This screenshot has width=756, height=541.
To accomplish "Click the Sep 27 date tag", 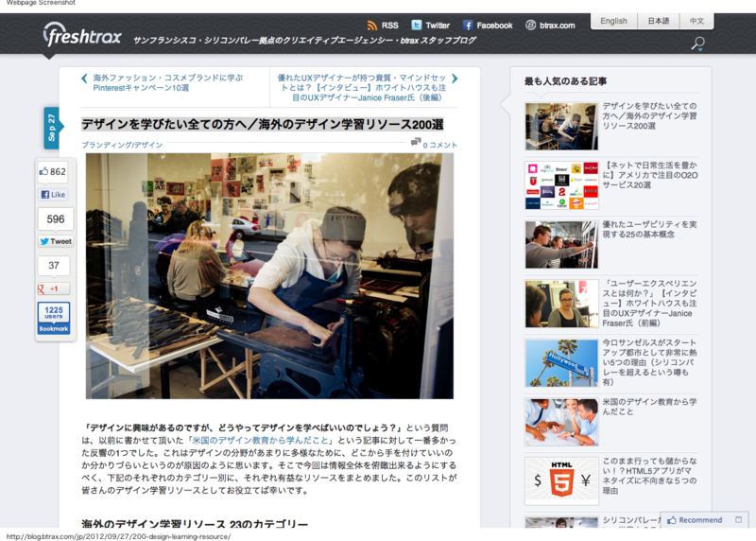I will click(x=52, y=128).
